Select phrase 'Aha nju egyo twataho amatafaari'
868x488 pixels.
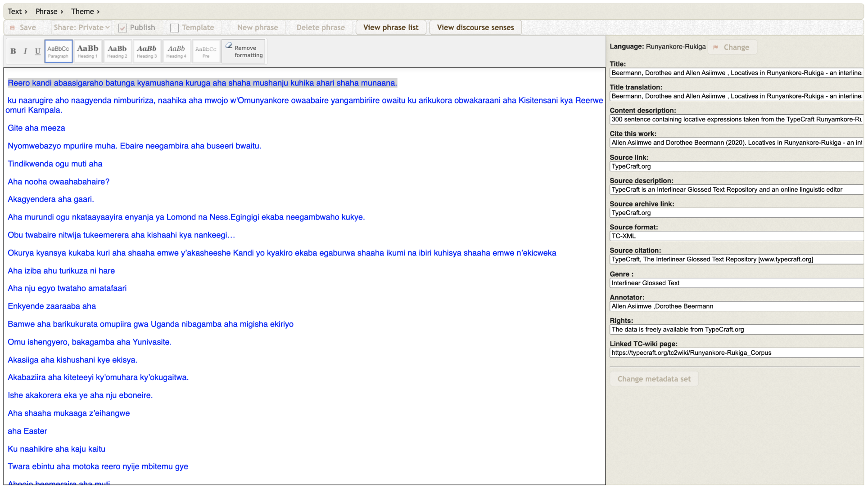(67, 288)
